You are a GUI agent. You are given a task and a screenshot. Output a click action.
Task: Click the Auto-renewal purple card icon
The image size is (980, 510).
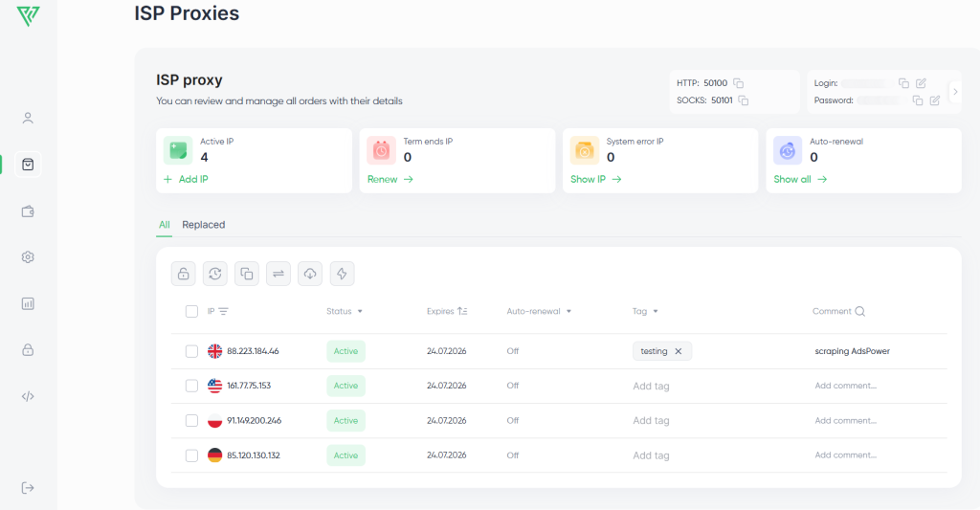point(788,150)
